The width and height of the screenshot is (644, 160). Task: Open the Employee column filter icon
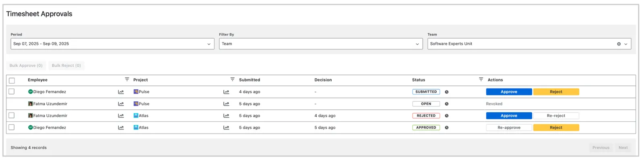pyautogui.click(x=127, y=80)
